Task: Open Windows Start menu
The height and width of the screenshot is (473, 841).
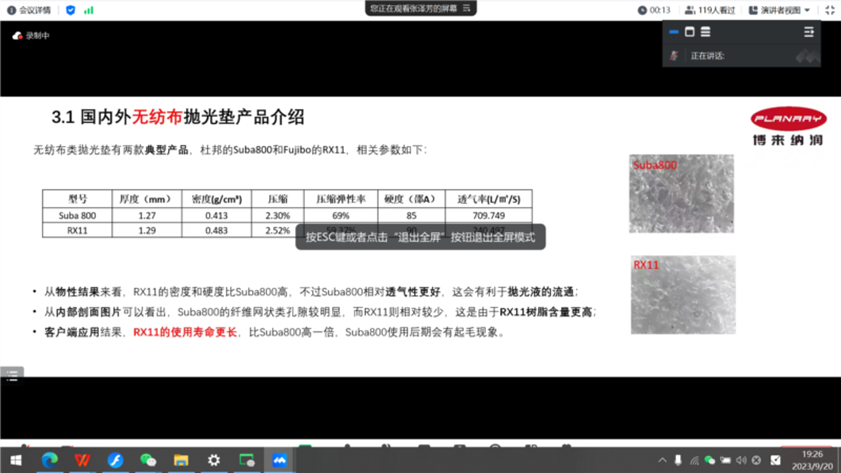Action: click(x=16, y=460)
